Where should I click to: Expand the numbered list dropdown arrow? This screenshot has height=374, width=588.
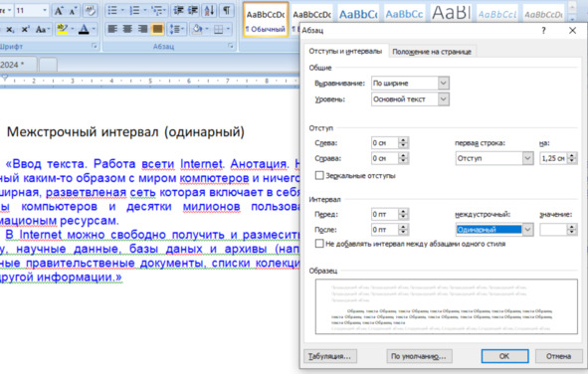145,11
